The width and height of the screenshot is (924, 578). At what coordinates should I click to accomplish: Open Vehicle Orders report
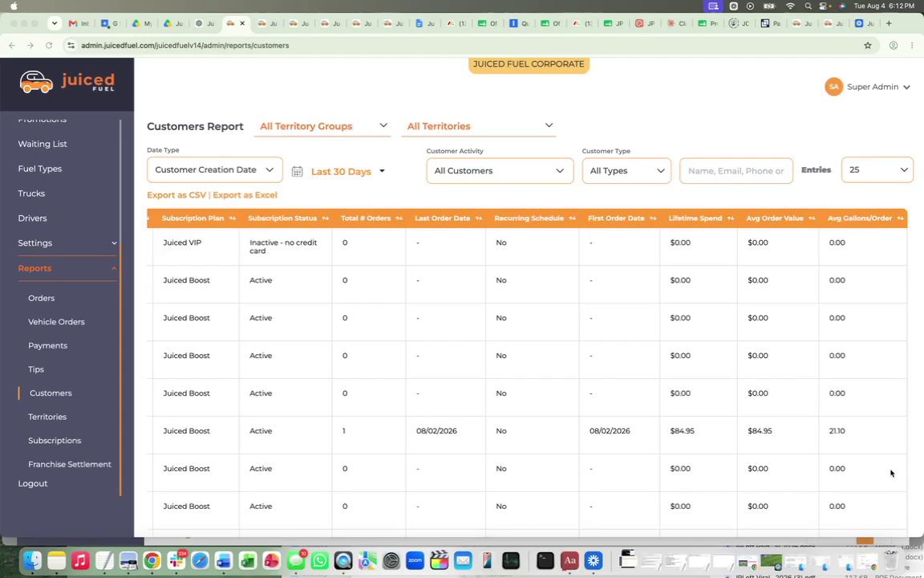pyautogui.click(x=57, y=322)
